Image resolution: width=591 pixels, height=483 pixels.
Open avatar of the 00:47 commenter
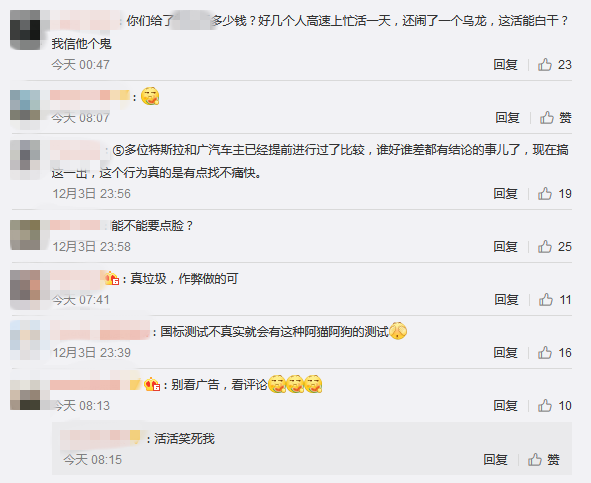(x=25, y=30)
